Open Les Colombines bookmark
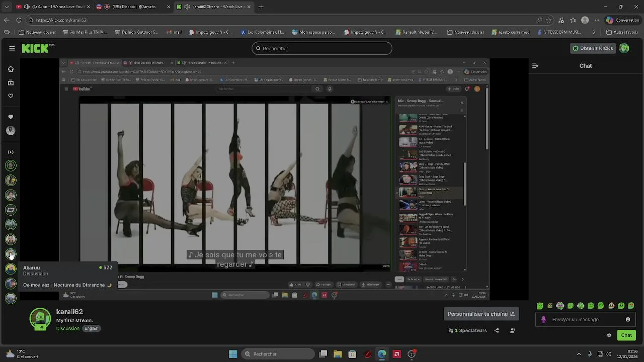The image size is (644, 362). click(x=262, y=32)
